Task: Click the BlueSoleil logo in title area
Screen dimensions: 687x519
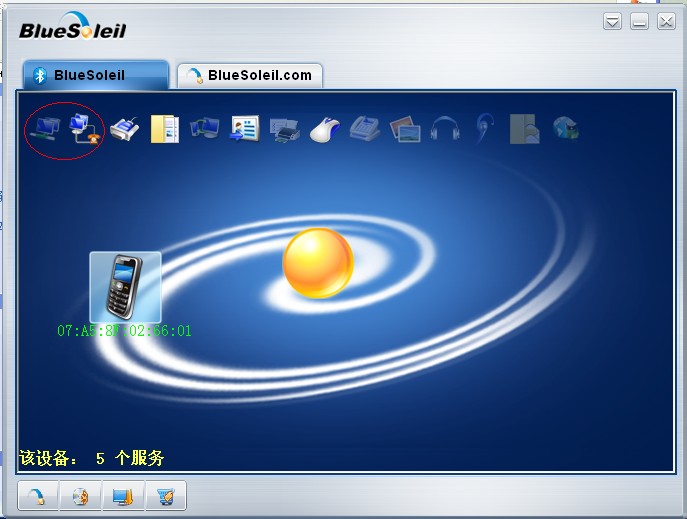Action: pos(73,26)
